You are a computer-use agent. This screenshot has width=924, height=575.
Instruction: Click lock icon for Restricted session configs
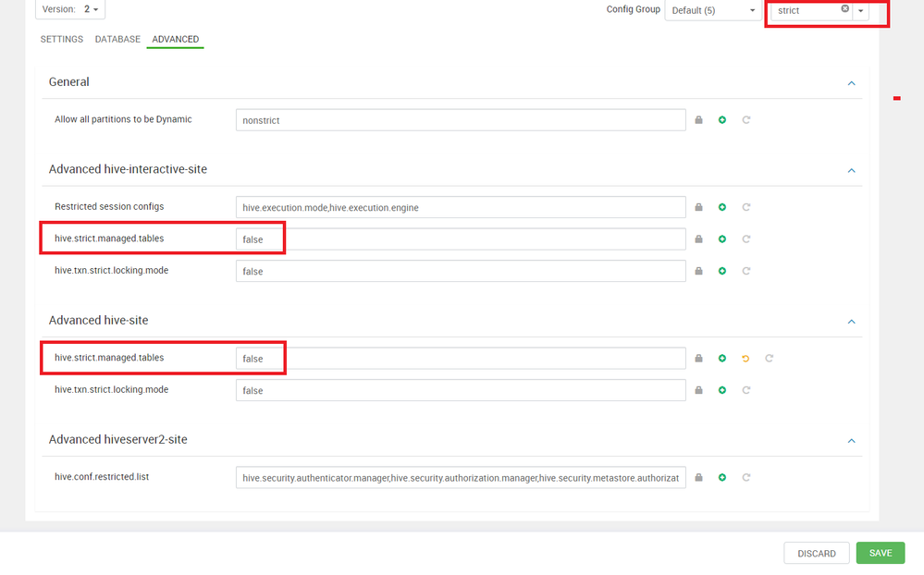click(x=698, y=207)
